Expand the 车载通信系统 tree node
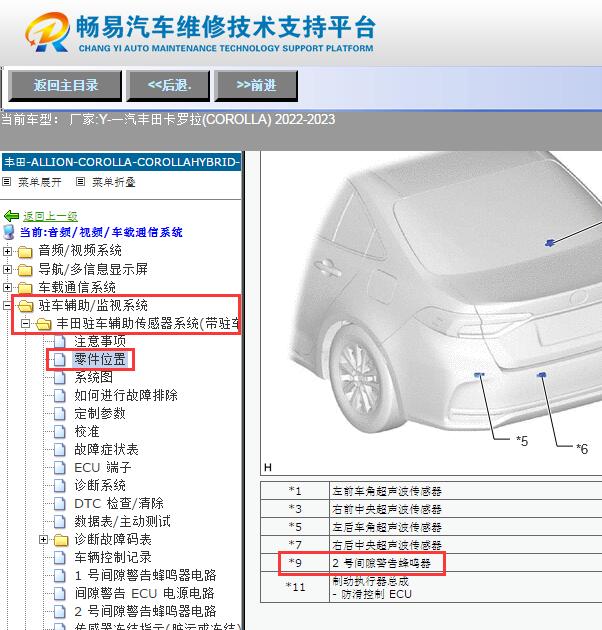This screenshot has height=630, width=602. 7,288
